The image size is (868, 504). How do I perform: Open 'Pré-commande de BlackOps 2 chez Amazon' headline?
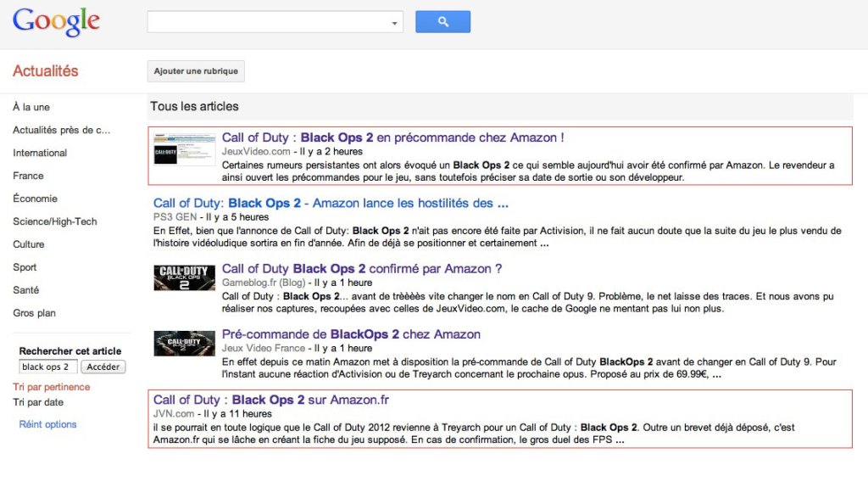coord(351,334)
